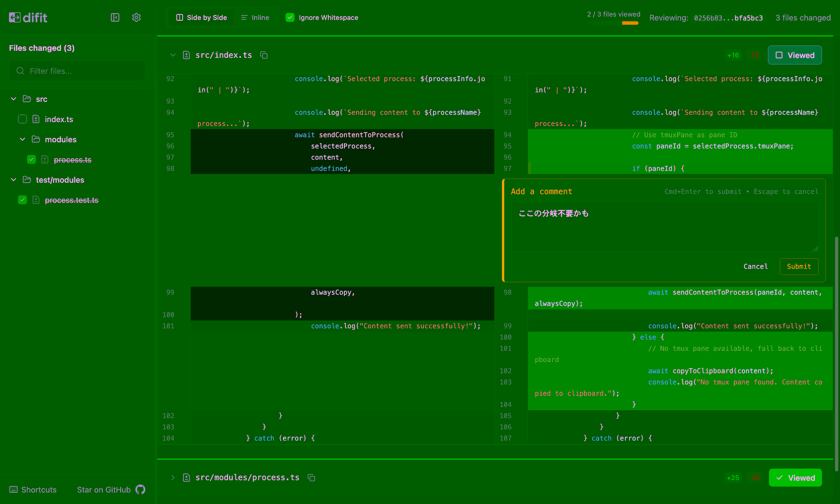
Task: Collapse the modules folder tree
Action: pyautogui.click(x=22, y=139)
